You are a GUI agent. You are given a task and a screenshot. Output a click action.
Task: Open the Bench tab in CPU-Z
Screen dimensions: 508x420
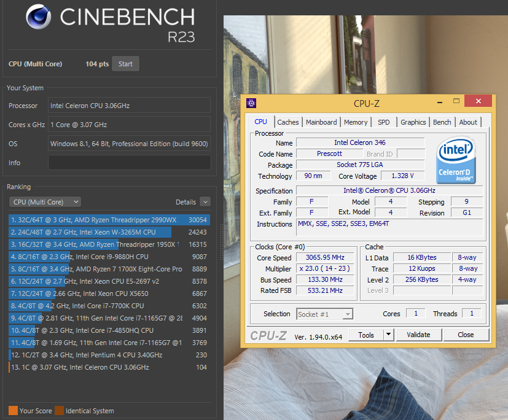442,122
